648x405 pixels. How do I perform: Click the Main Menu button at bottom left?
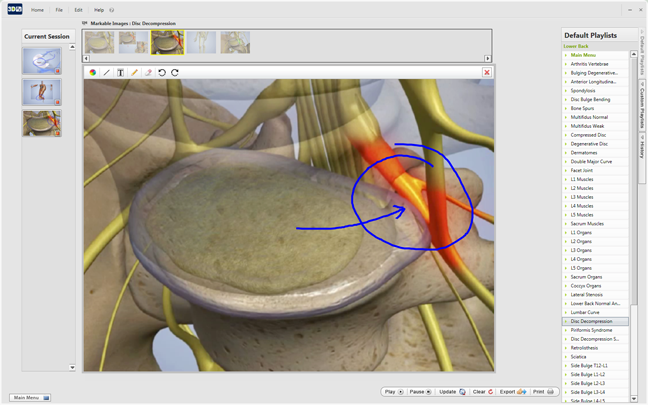click(x=30, y=398)
